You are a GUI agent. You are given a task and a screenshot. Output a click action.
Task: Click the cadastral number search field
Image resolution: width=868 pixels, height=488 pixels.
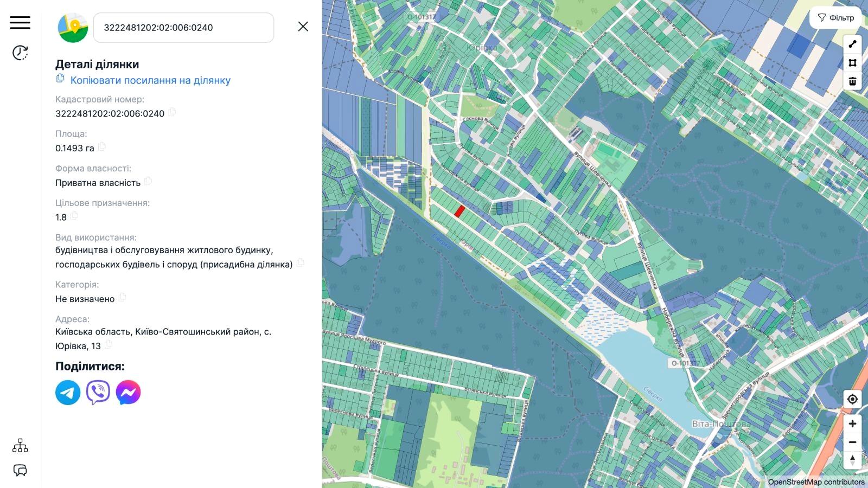(183, 28)
